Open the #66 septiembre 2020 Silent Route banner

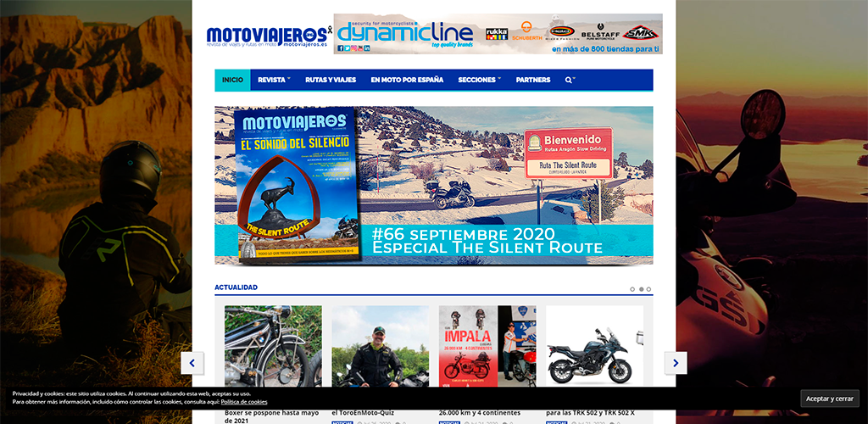[x=434, y=186]
